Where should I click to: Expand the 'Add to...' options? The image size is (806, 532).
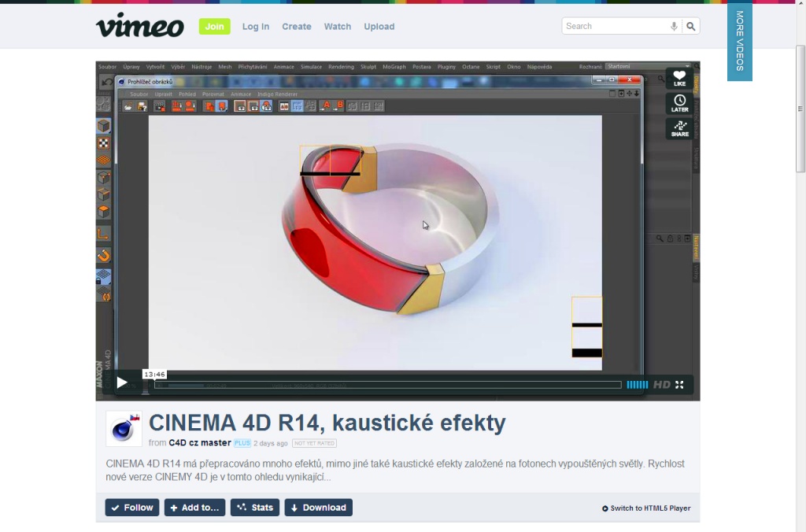click(195, 508)
